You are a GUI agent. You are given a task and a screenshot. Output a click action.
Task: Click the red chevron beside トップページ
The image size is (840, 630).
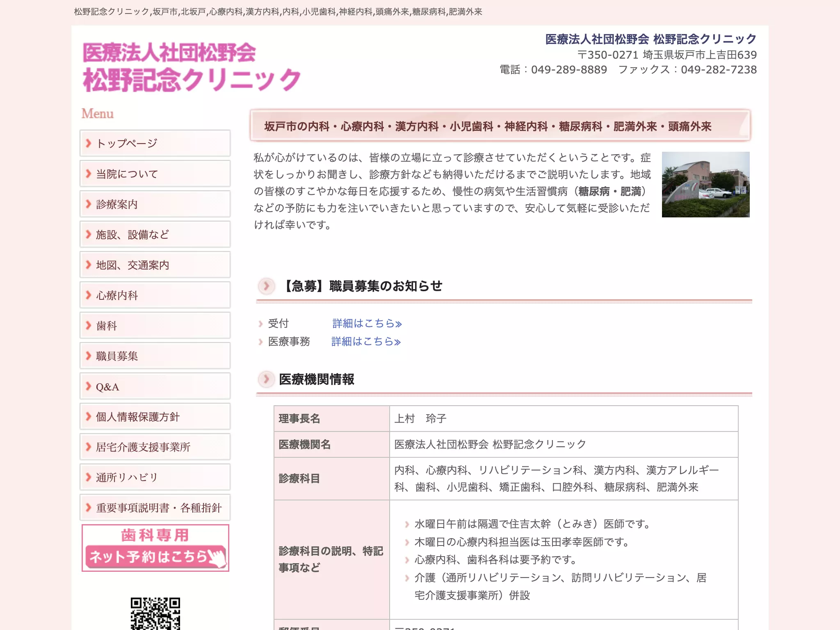(x=88, y=143)
